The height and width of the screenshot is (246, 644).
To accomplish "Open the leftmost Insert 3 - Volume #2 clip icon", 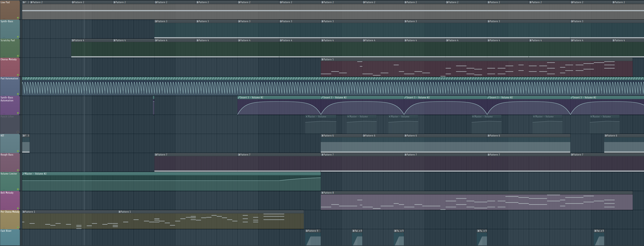I will coord(239,97).
